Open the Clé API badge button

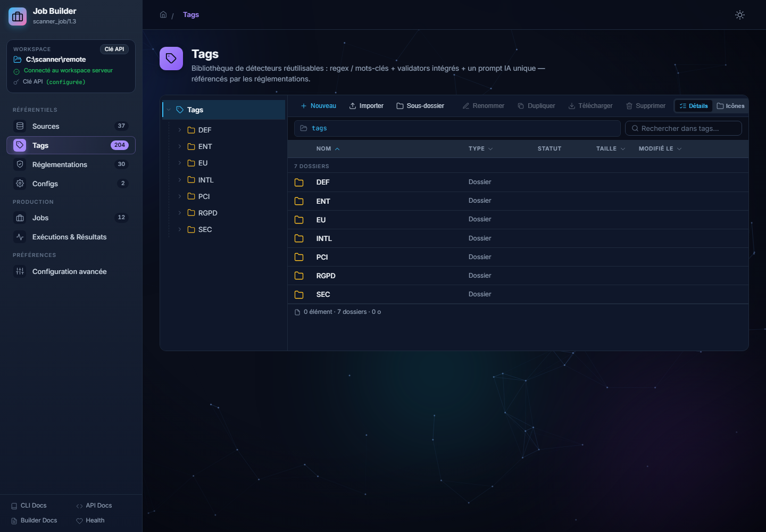(x=114, y=49)
